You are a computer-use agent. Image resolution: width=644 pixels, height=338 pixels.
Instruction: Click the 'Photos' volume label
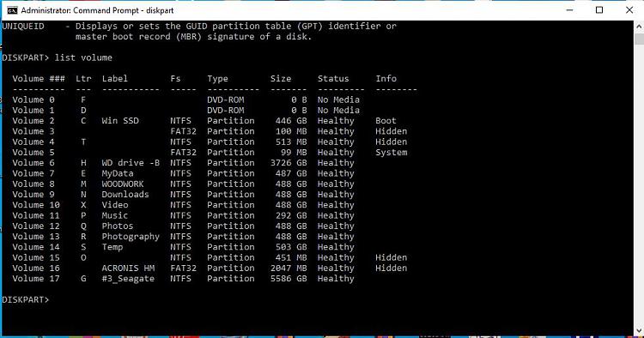(118, 226)
